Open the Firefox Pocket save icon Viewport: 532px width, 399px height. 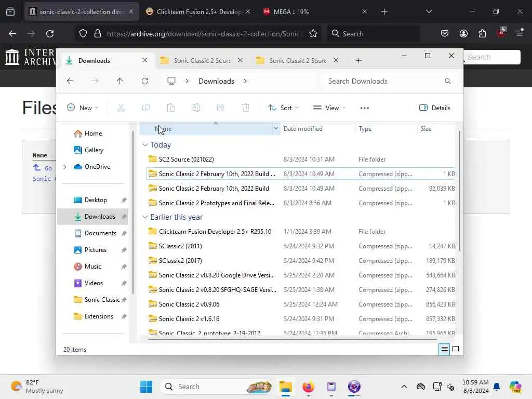tap(445, 34)
